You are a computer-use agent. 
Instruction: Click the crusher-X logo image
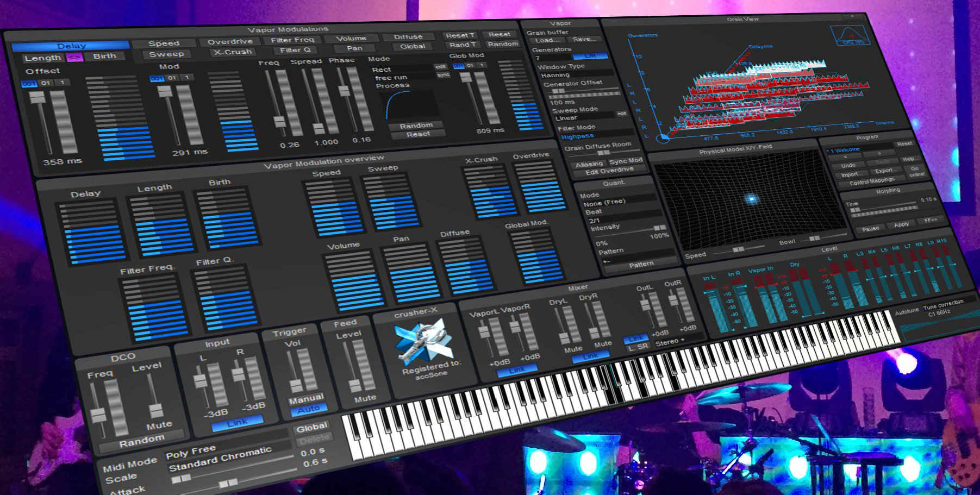[x=422, y=342]
